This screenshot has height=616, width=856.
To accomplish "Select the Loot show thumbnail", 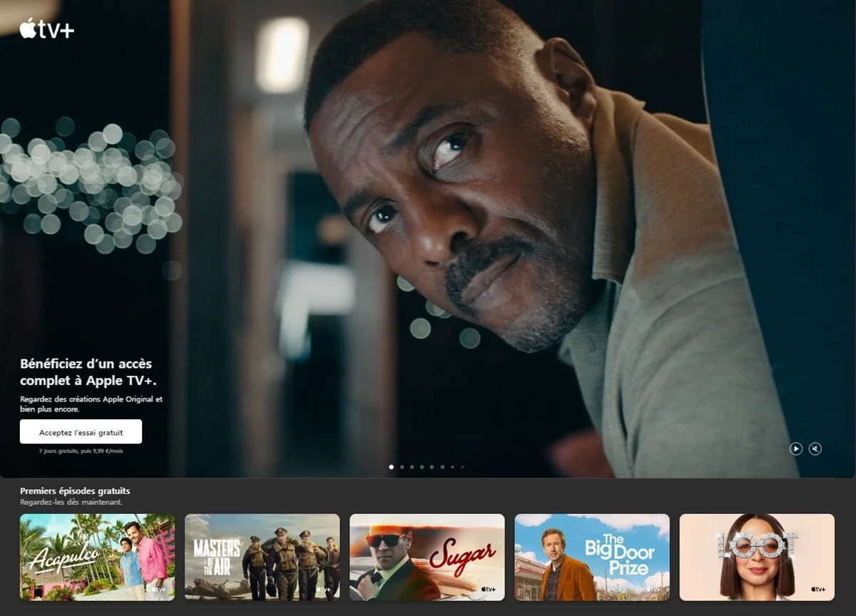I will [x=756, y=557].
